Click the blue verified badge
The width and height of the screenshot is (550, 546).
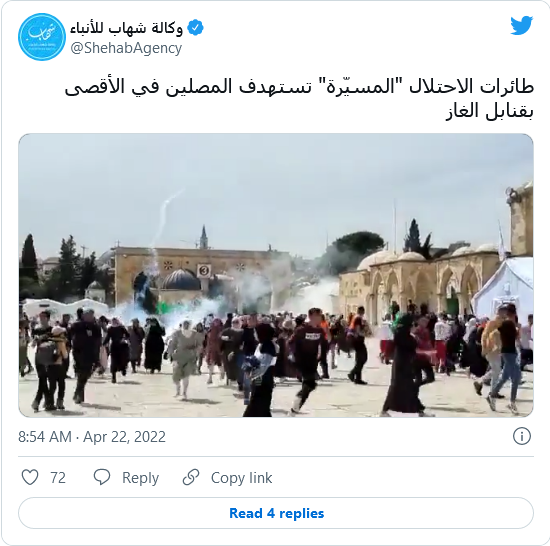[x=195, y=28]
